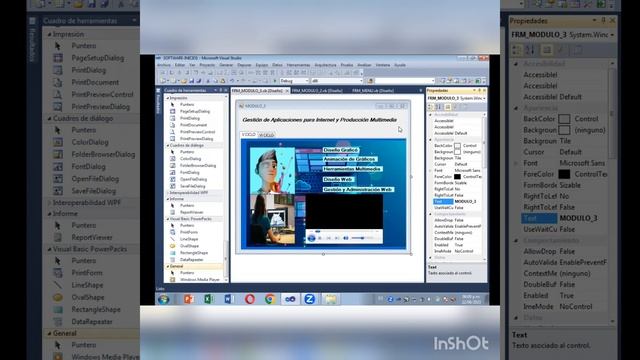Collapse Visual Basic PowerPacks group
The image size is (640, 360).
pos(167,219)
